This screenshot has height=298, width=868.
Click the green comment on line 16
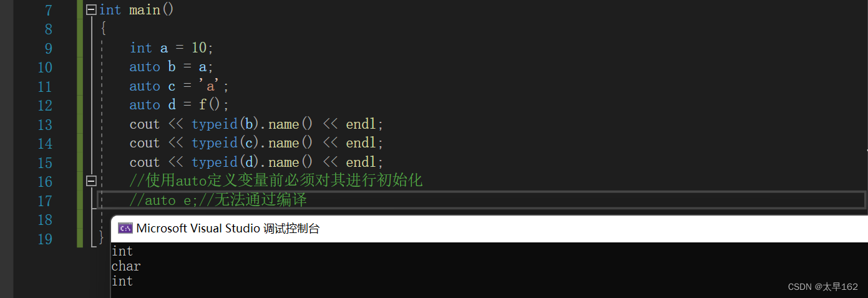pyautogui.click(x=276, y=181)
